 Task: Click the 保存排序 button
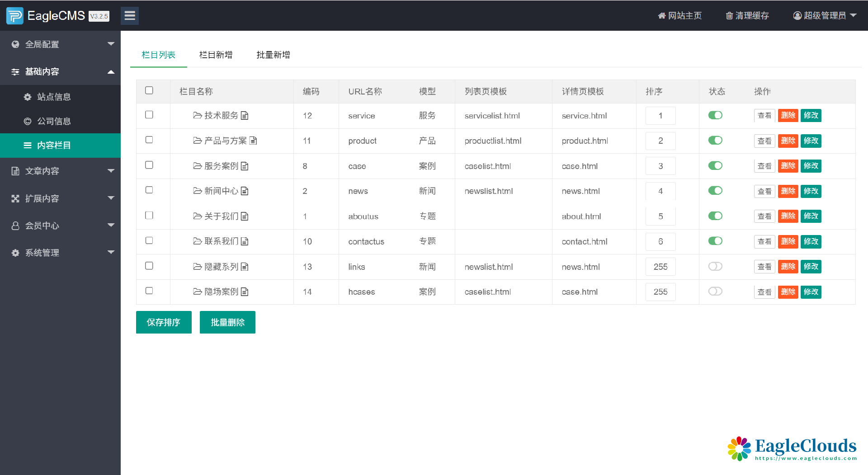coord(164,322)
